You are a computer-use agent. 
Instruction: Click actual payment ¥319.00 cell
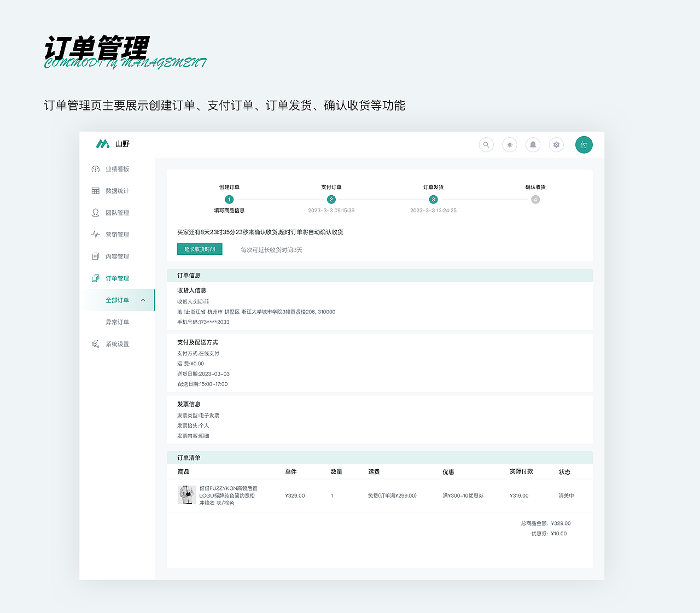(519, 496)
